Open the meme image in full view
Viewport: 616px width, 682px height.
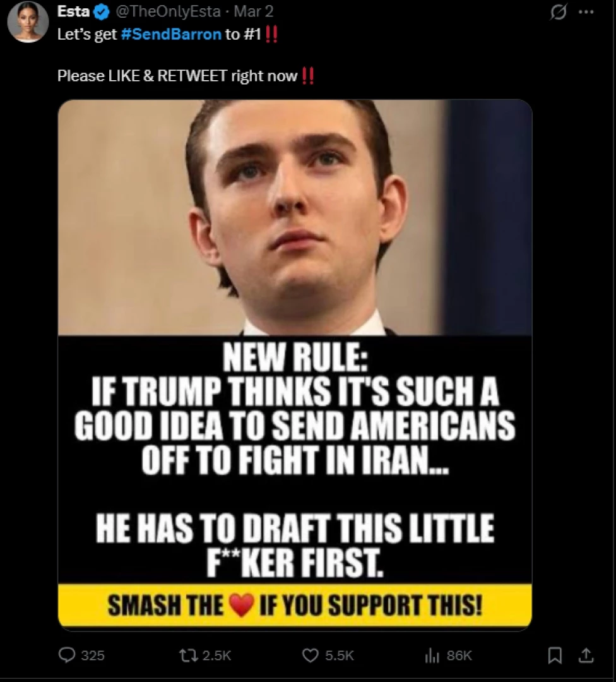[x=295, y=364]
